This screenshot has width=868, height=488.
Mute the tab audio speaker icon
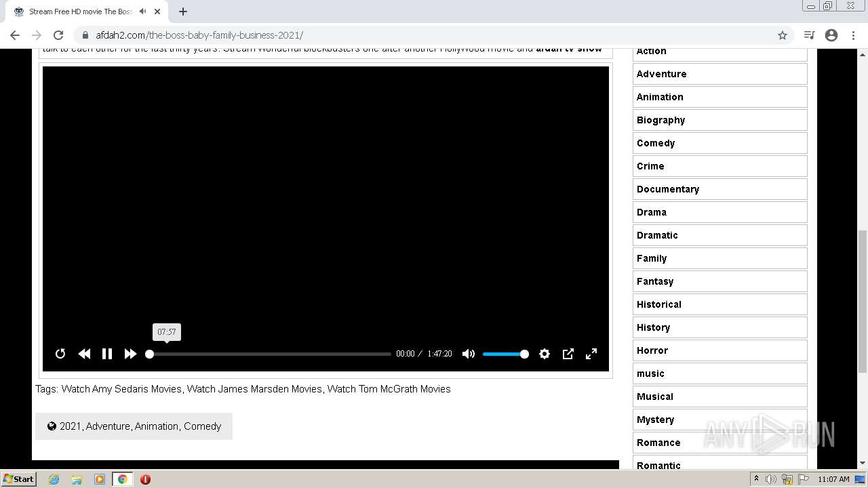142,12
